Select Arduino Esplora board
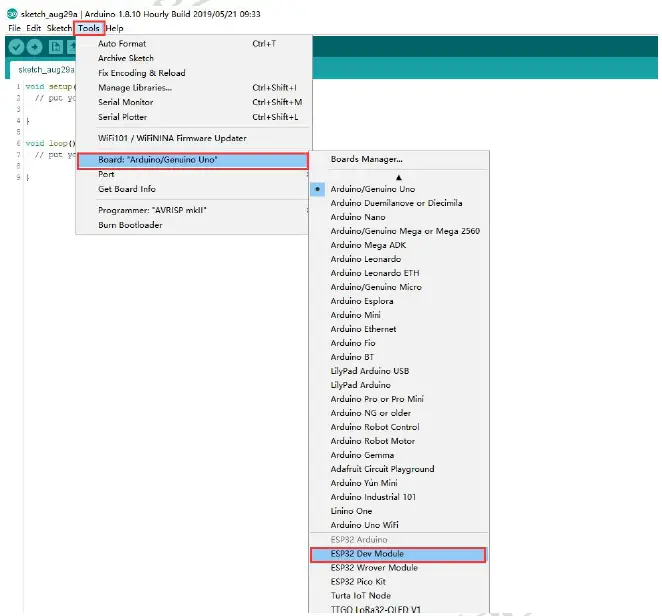The image size is (662, 616). click(x=399, y=301)
